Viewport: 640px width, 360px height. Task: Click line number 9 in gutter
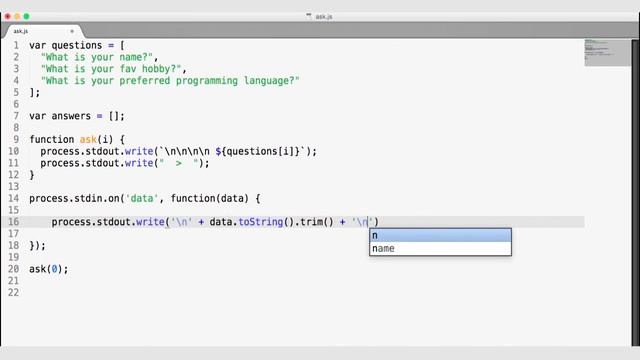point(16,140)
